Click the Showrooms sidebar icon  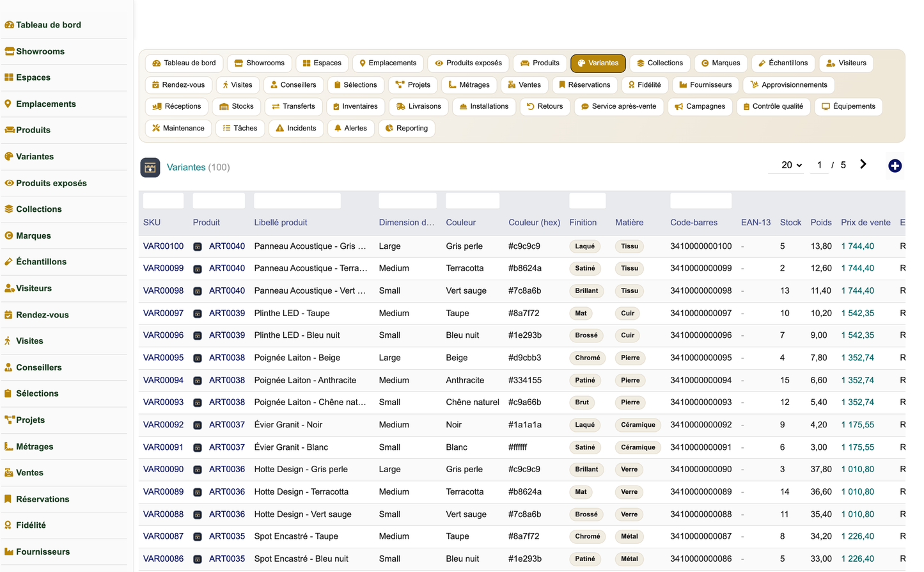click(x=9, y=51)
